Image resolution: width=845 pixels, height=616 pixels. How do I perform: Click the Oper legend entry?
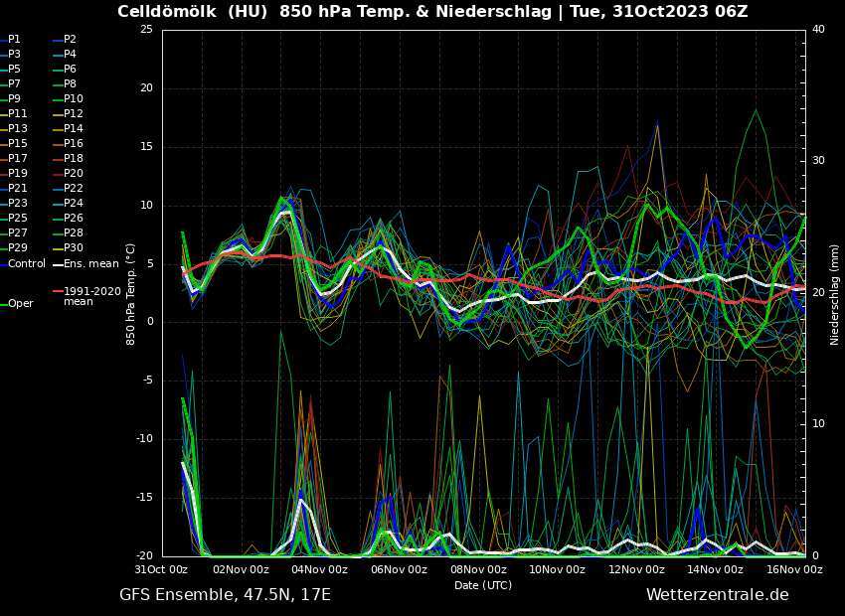[20, 304]
